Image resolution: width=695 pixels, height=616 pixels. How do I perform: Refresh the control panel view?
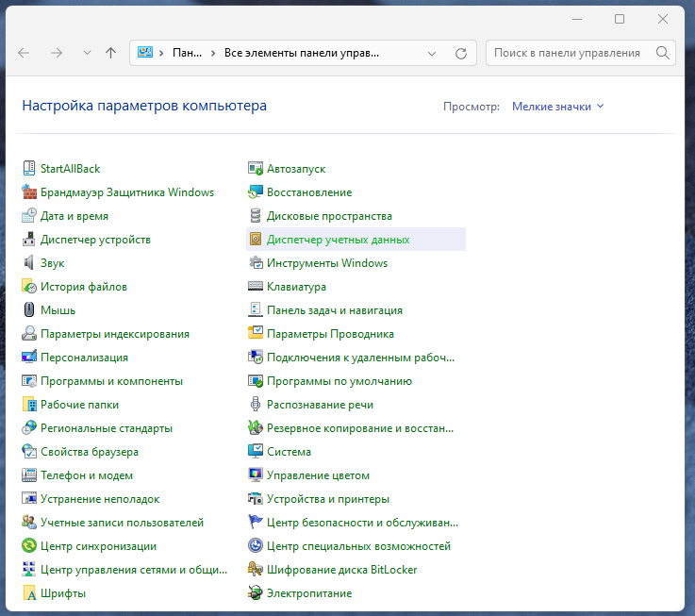coord(461,53)
